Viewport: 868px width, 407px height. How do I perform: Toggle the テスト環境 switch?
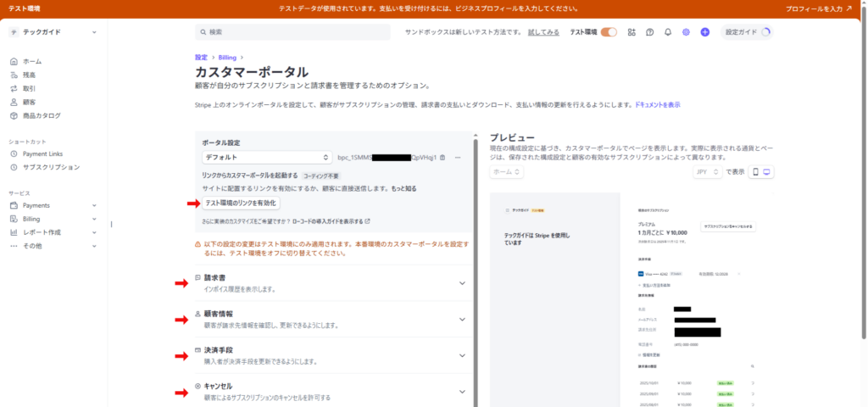[609, 32]
